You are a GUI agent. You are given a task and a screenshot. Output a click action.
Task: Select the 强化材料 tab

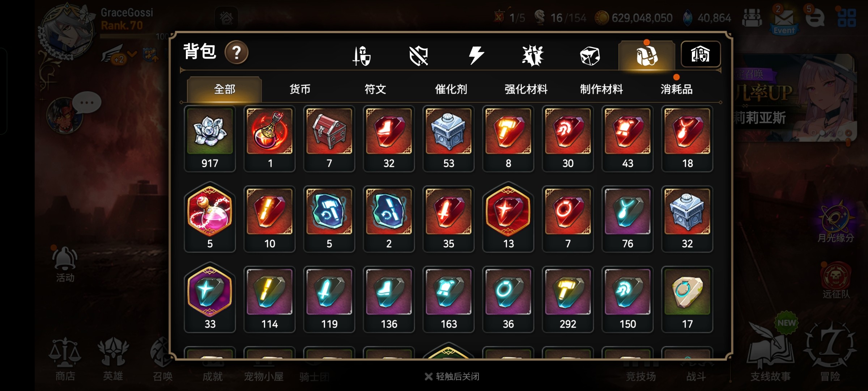coord(526,89)
